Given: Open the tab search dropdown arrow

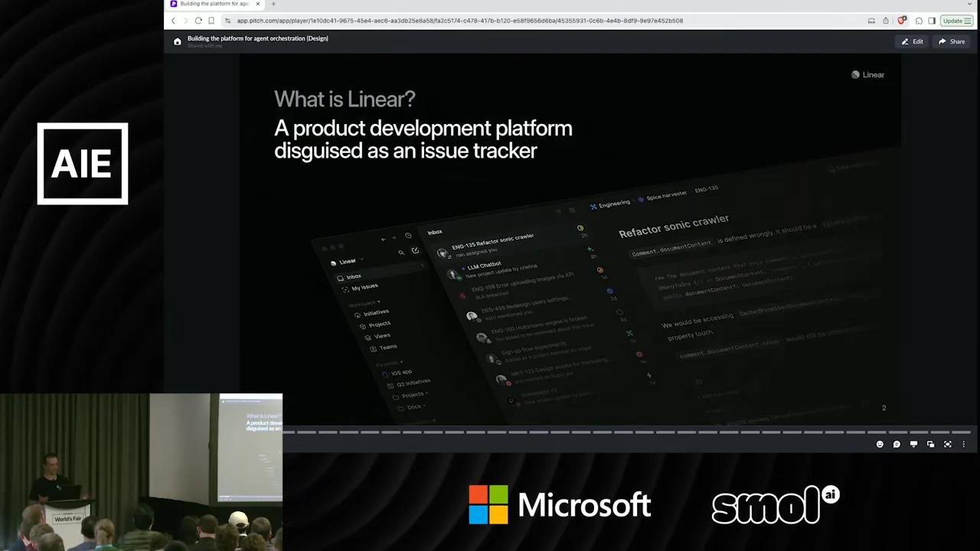Looking at the screenshot, I should coord(970,4).
